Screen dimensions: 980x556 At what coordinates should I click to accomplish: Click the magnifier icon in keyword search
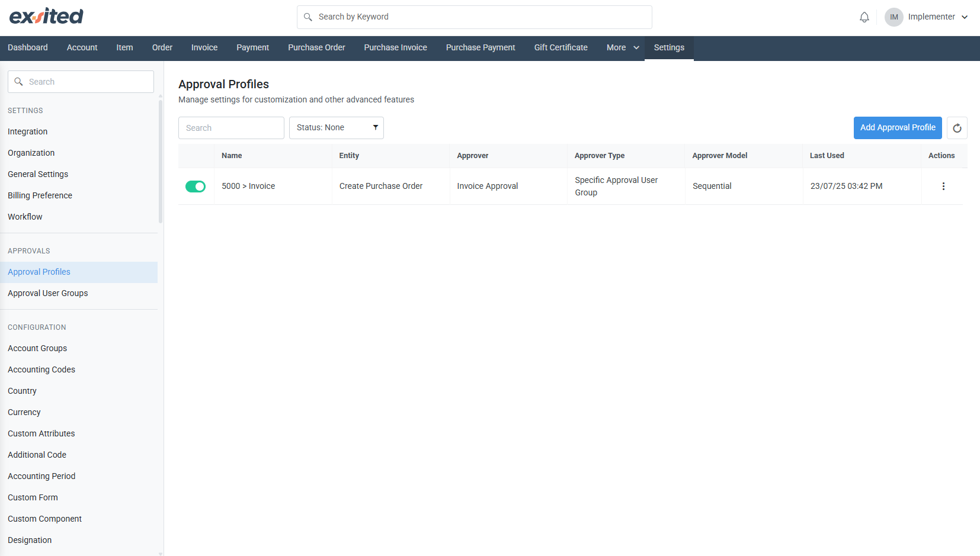pyautogui.click(x=308, y=17)
